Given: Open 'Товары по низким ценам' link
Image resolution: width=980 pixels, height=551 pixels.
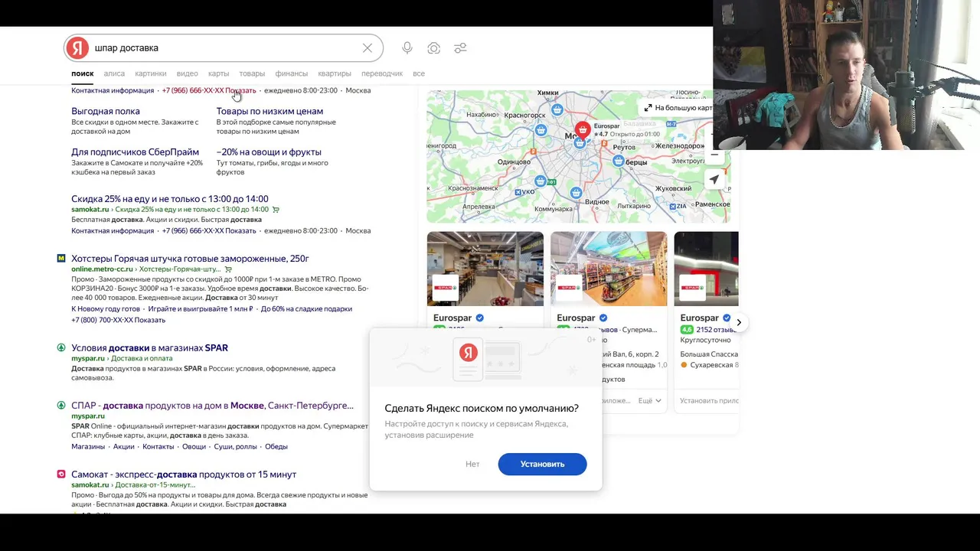Looking at the screenshot, I should [269, 111].
